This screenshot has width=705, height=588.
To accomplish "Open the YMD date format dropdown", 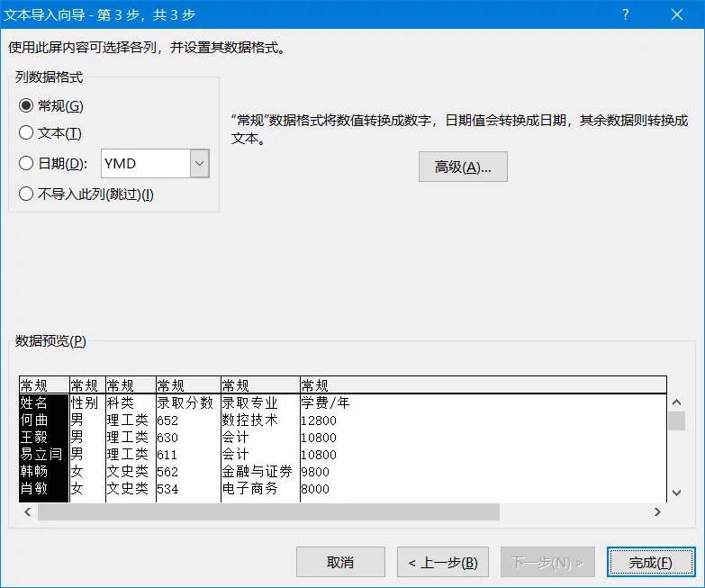I will [200, 163].
